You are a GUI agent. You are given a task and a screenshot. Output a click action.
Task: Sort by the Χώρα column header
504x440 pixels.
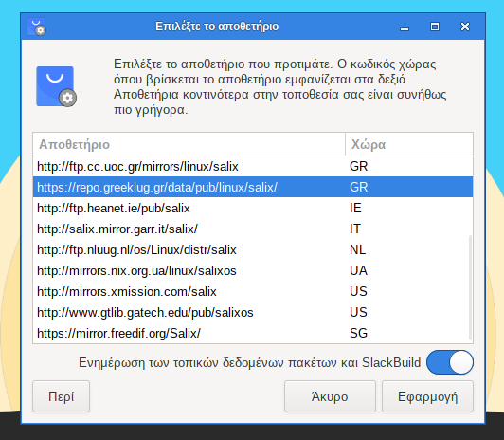pyautogui.click(x=409, y=144)
